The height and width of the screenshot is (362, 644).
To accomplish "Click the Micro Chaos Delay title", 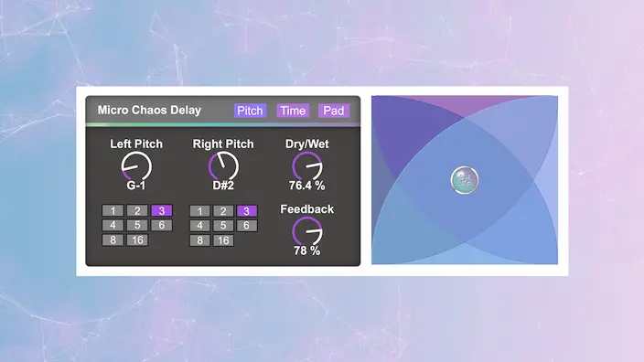I will pyautogui.click(x=149, y=110).
